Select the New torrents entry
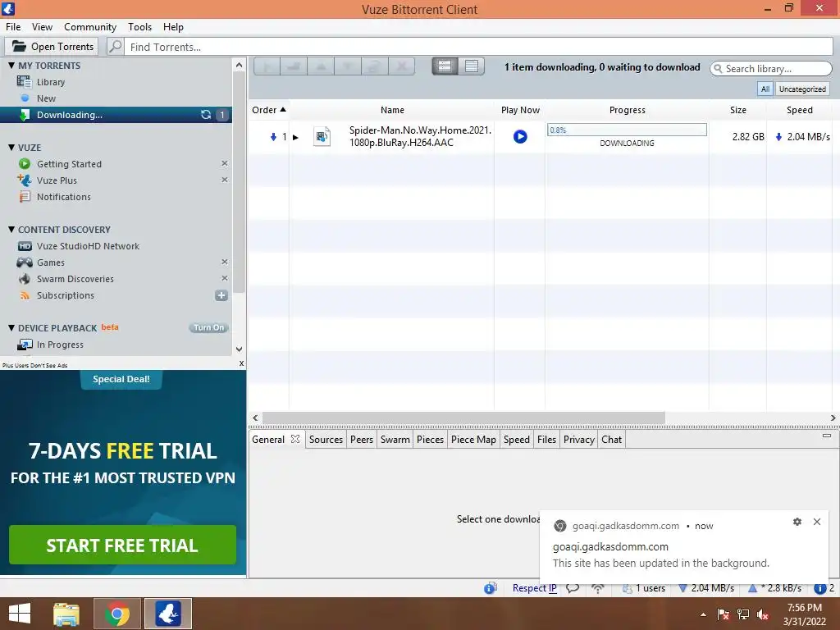 click(x=46, y=98)
